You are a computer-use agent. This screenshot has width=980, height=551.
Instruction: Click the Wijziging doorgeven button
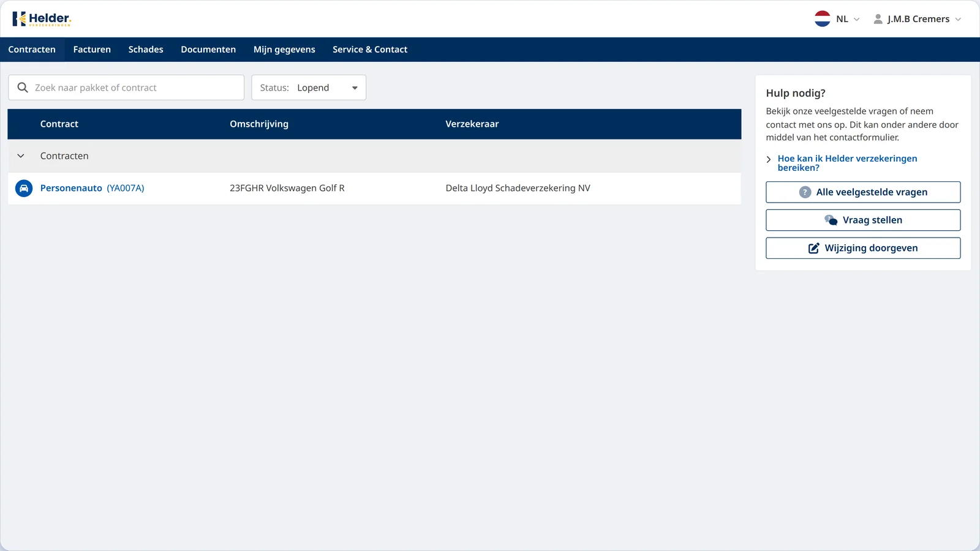(863, 248)
